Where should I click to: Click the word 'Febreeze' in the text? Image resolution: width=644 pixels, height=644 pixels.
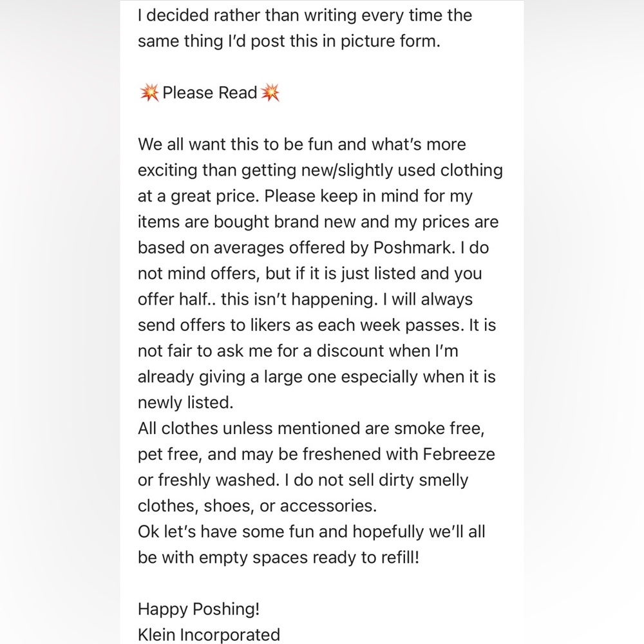459,454
